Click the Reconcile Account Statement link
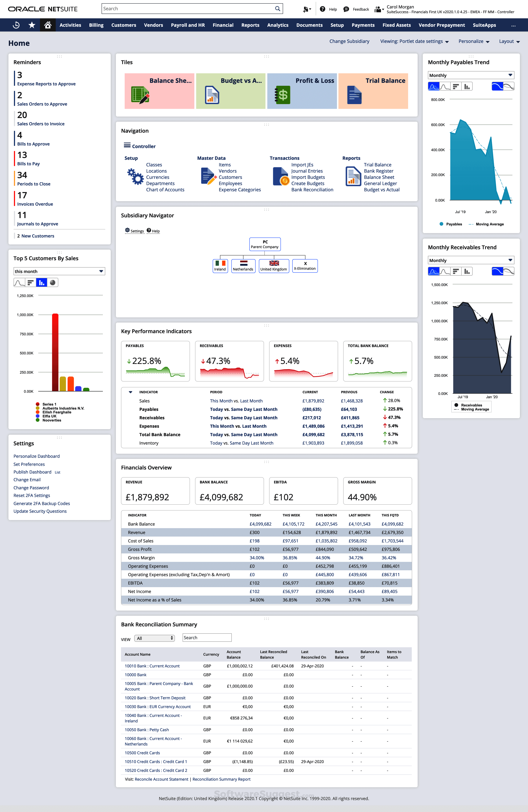 161,779
